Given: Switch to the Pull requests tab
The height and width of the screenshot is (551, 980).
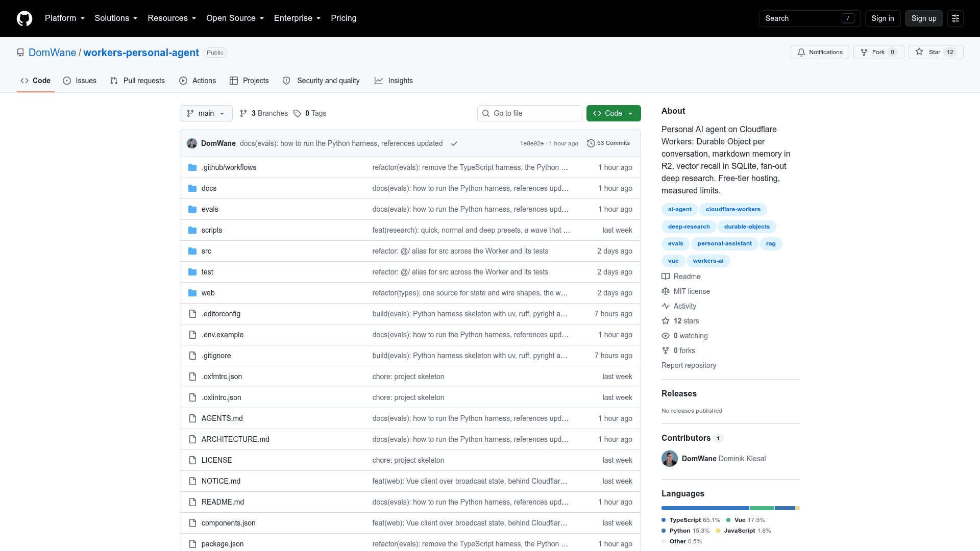Looking at the screenshot, I should click(x=137, y=81).
